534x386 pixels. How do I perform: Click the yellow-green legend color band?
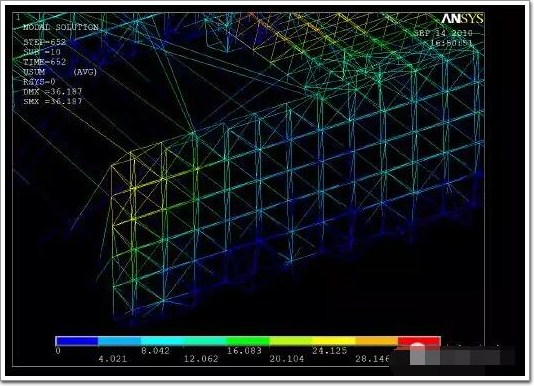(x=291, y=341)
